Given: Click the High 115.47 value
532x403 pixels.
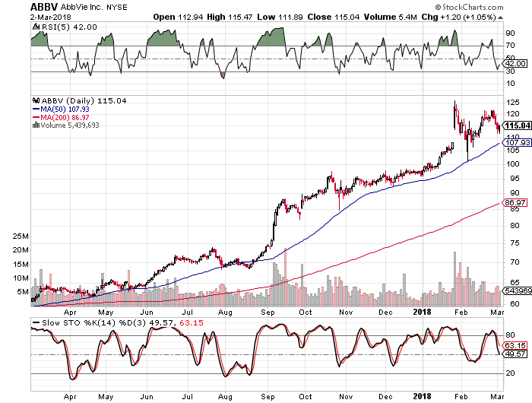Looking at the screenshot, I should 230,17.
